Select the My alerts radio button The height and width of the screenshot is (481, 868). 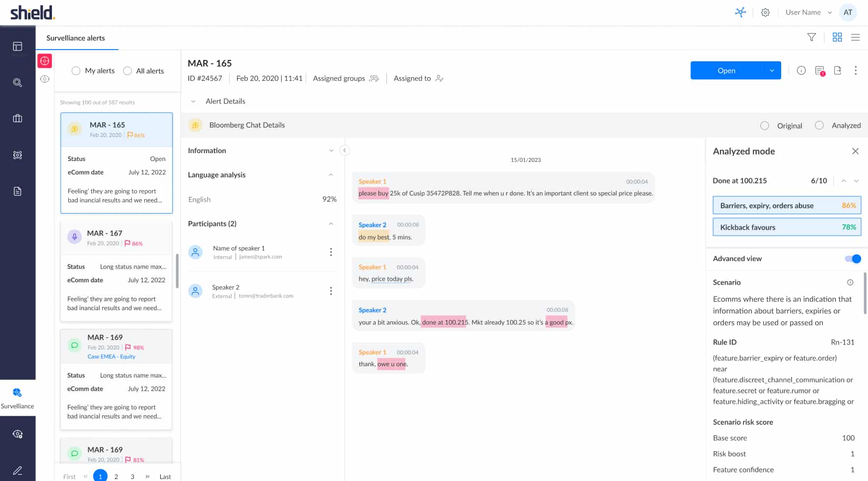76,71
